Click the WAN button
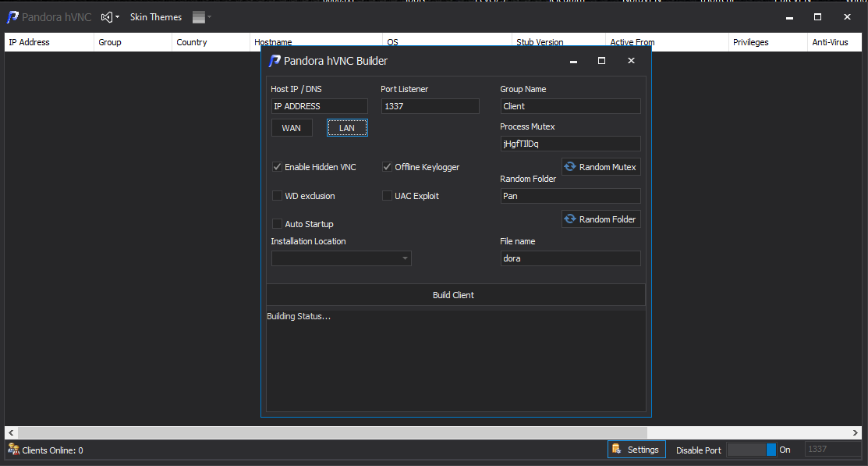This screenshot has height=466, width=868. coord(292,128)
